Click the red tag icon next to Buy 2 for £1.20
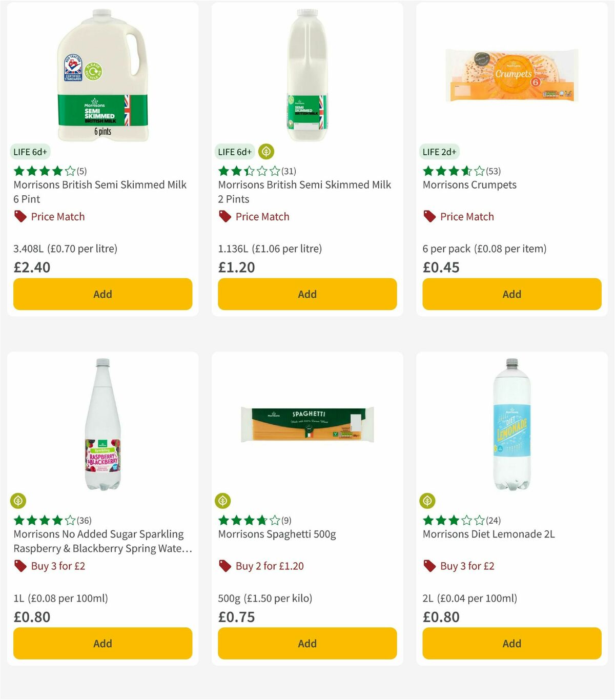 224,566
